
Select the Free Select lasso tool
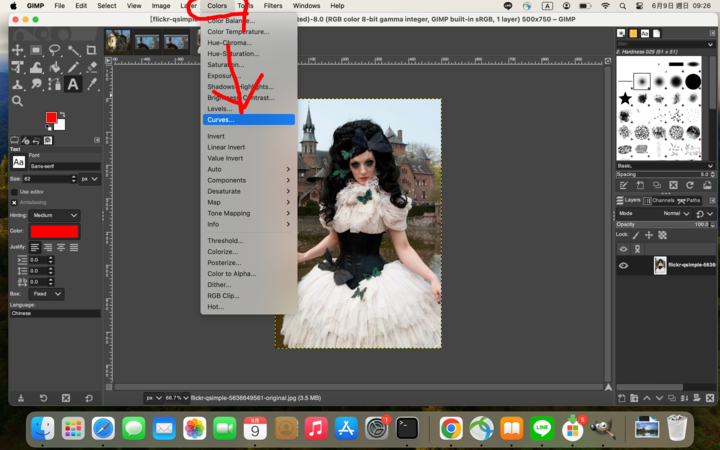tap(54, 50)
